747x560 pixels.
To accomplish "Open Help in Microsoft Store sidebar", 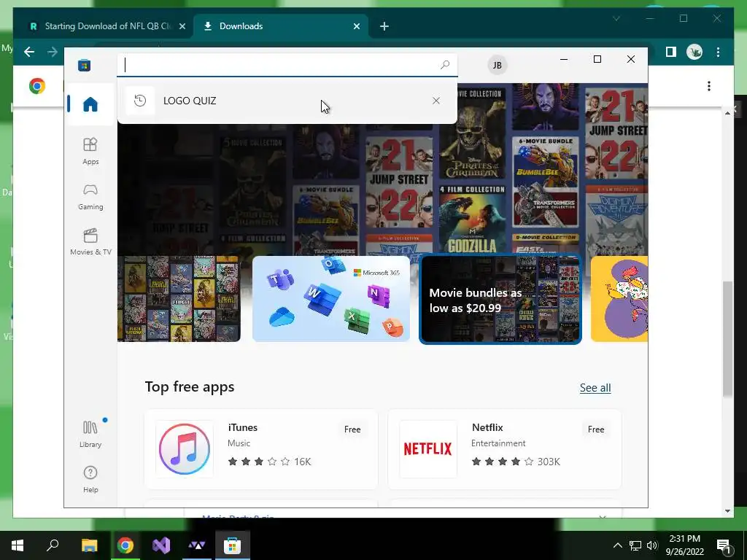I will click(90, 479).
